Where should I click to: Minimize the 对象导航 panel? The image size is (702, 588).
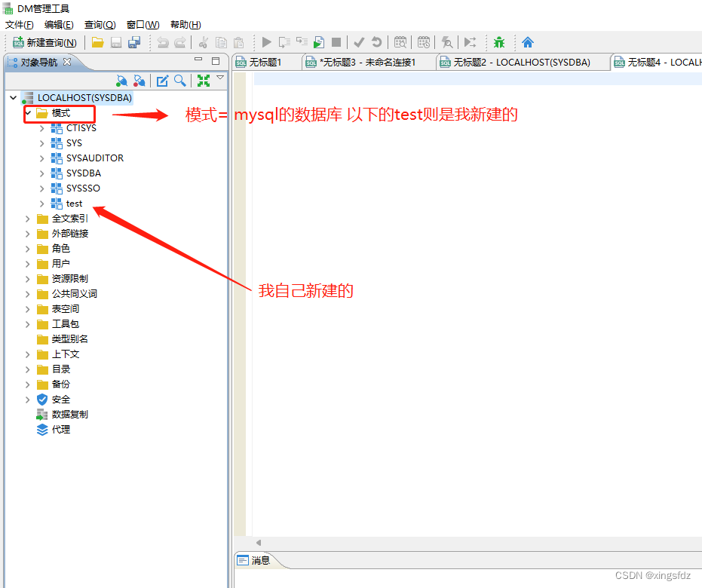(x=198, y=60)
